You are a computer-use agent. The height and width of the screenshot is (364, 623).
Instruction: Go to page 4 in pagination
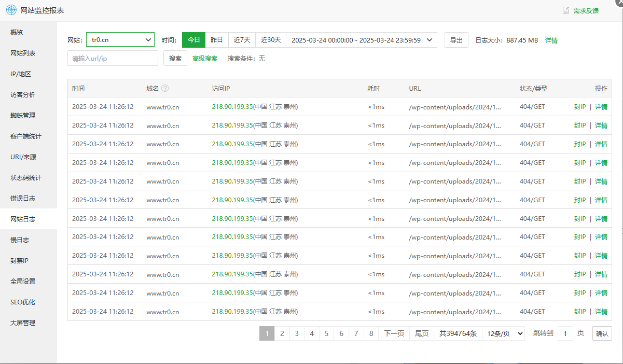(x=312, y=333)
